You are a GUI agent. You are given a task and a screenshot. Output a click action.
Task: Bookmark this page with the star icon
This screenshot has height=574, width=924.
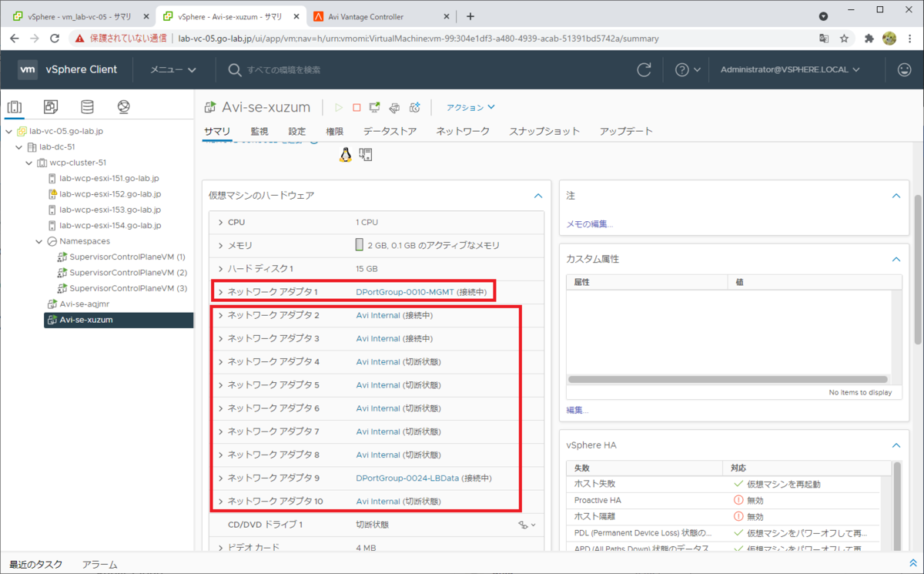[845, 38]
